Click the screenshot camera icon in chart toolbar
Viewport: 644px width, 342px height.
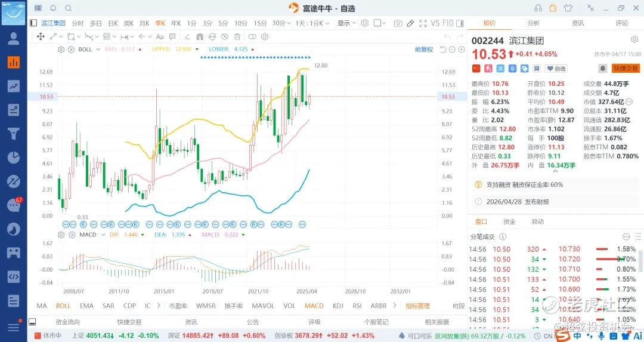(398, 23)
